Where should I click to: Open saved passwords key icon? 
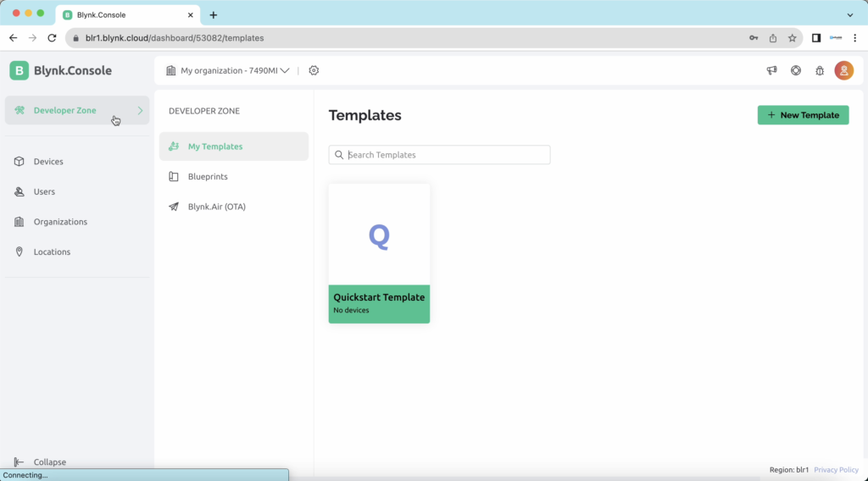(x=754, y=38)
